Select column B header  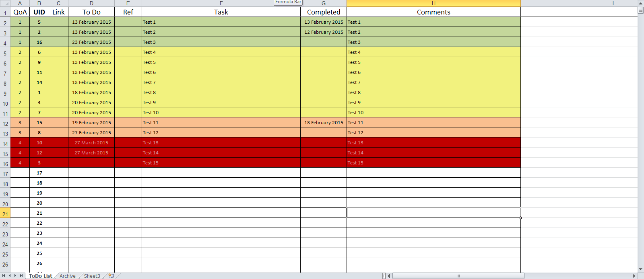pyautogui.click(x=39, y=3)
